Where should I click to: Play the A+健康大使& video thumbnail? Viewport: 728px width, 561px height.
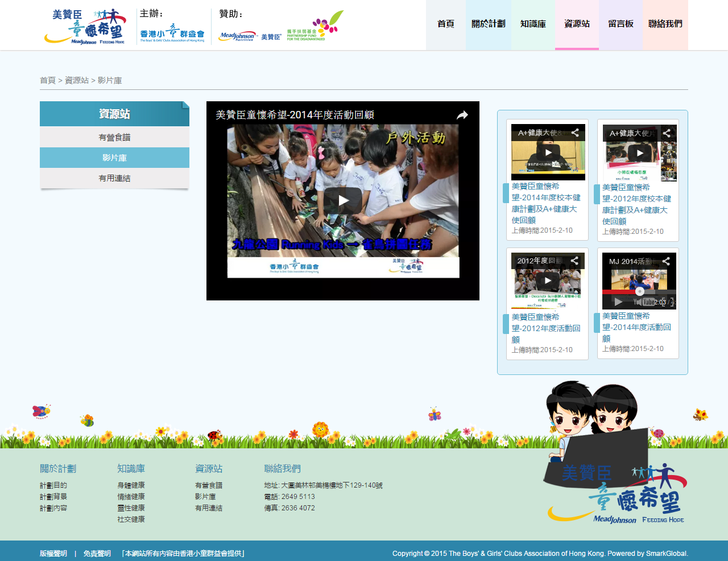[548, 152]
